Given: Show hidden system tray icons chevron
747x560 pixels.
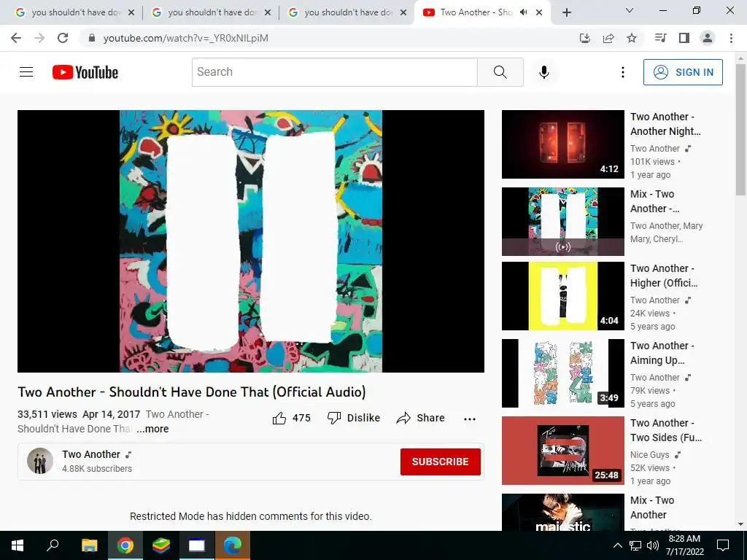Looking at the screenshot, I should coord(617,545).
